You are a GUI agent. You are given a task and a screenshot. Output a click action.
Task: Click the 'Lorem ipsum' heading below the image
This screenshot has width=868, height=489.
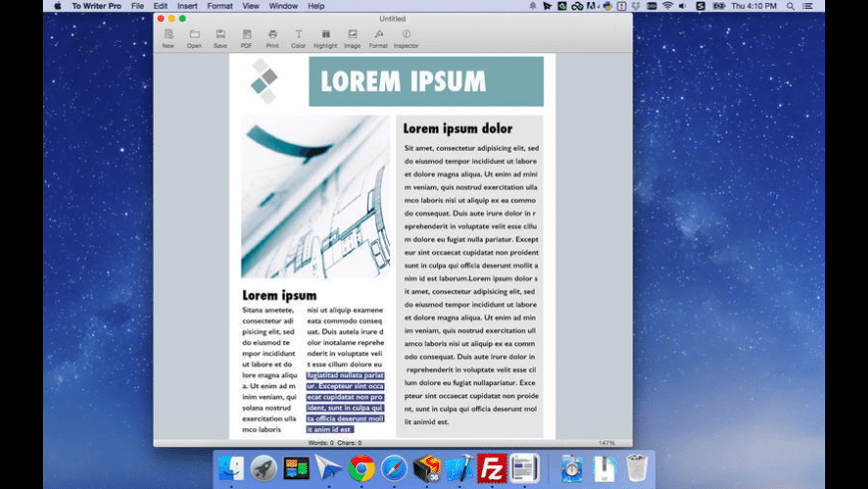pos(279,295)
